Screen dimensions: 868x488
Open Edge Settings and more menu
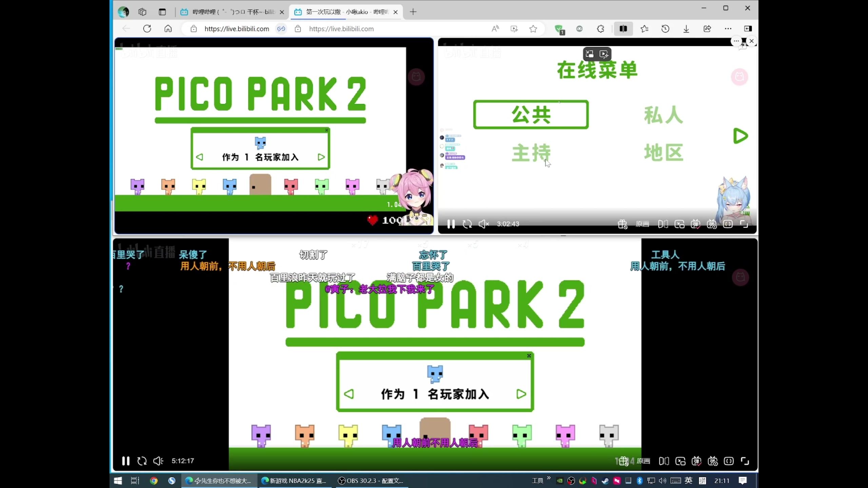[x=728, y=29]
